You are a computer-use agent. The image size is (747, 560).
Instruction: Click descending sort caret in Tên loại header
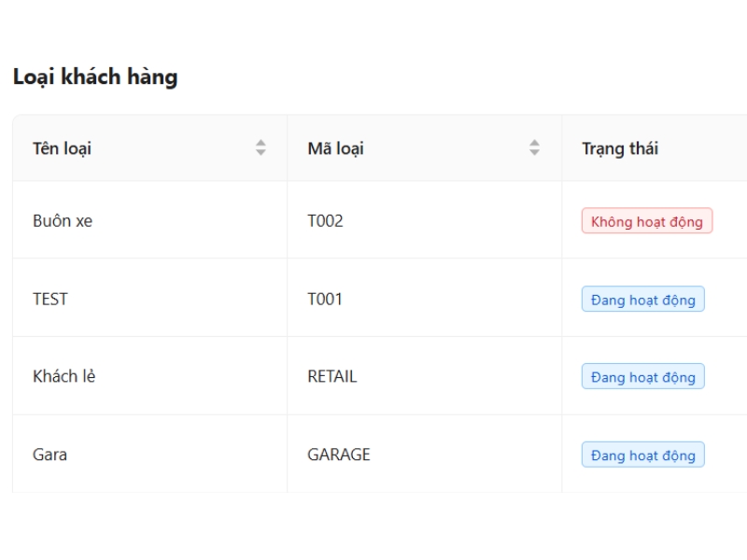261,152
